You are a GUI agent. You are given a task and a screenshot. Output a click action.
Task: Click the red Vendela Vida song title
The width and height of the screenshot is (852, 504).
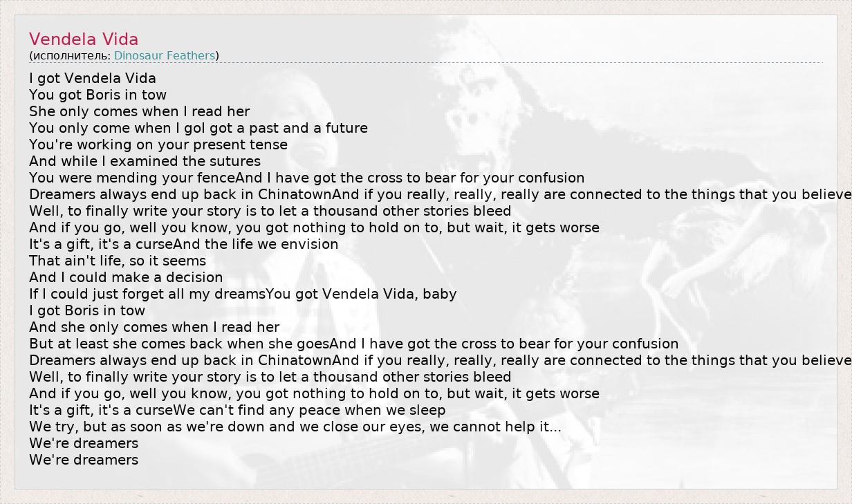(x=84, y=39)
